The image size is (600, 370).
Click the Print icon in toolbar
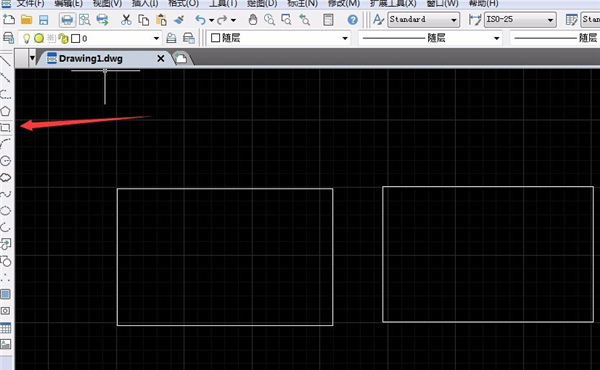pos(67,20)
